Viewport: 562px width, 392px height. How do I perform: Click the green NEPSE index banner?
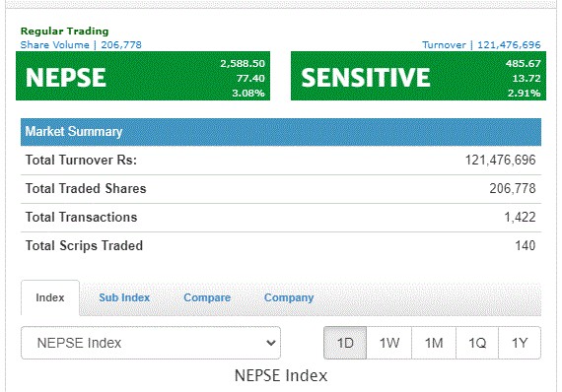[143, 76]
